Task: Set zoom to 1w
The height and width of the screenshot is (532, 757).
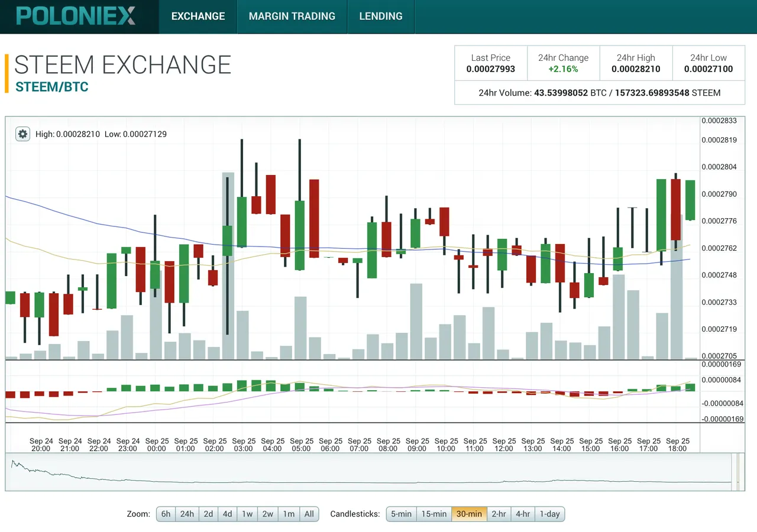Action: coord(247,514)
